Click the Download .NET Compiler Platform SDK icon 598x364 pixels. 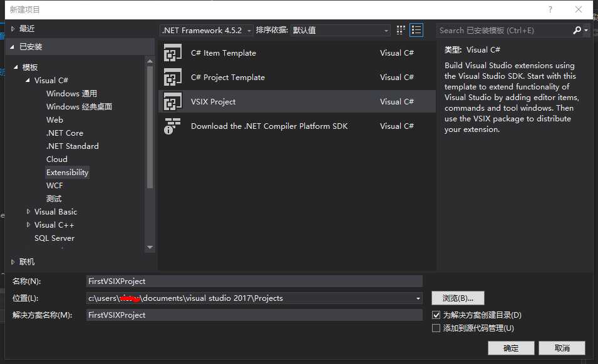(172, 126)
